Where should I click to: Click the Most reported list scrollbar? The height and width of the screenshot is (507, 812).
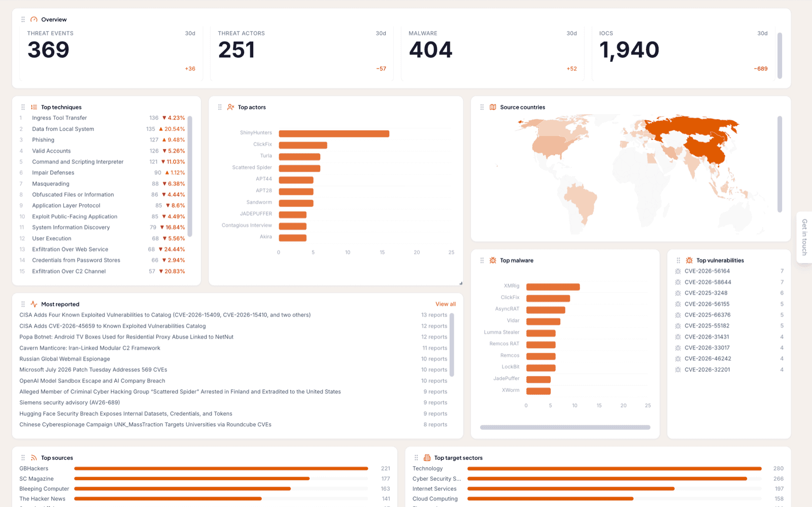(x=452, y=345)
